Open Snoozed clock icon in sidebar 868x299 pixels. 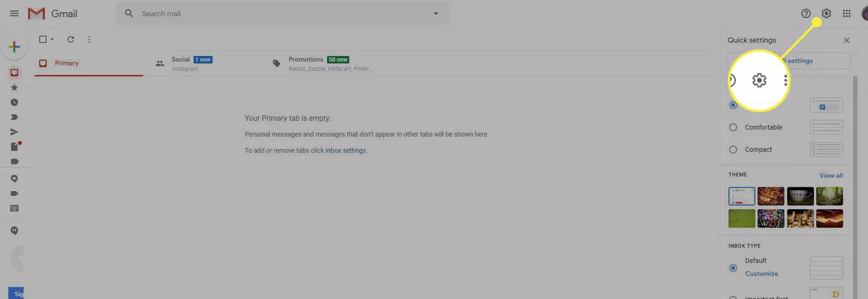(x=14, y=102)
